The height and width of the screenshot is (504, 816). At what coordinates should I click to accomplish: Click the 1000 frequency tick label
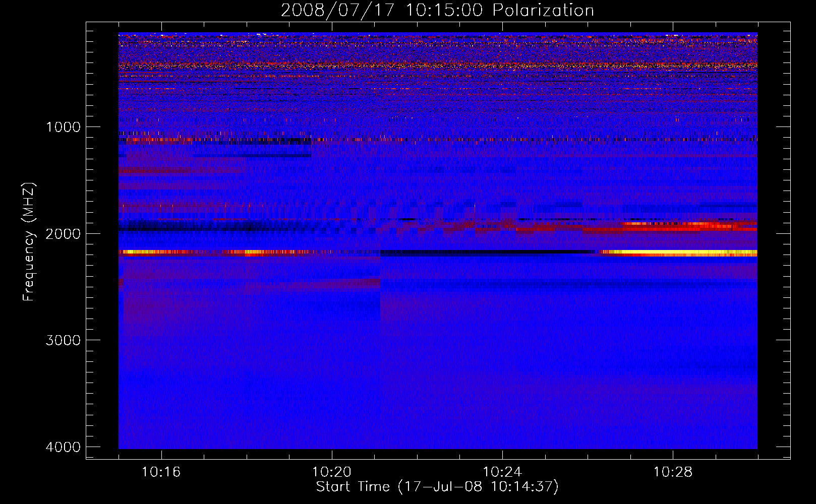point(63,127)
